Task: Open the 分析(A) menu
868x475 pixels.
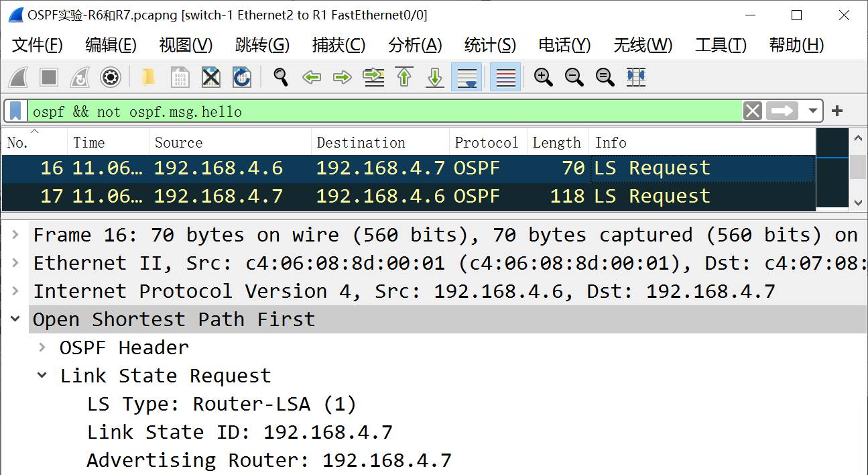Action: (x=415, y=45)
